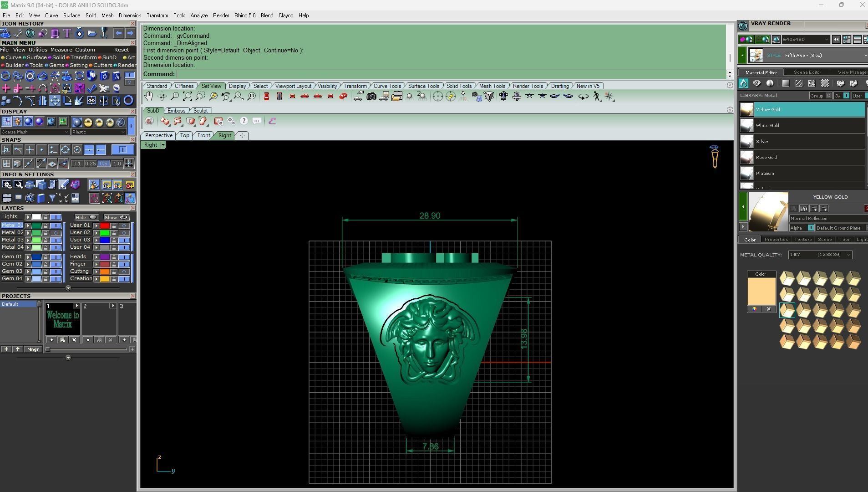Click Reset in the Main Menu panel
Image resolution: width=868 pixels, height=492 pixels.
tap(121, 50)
